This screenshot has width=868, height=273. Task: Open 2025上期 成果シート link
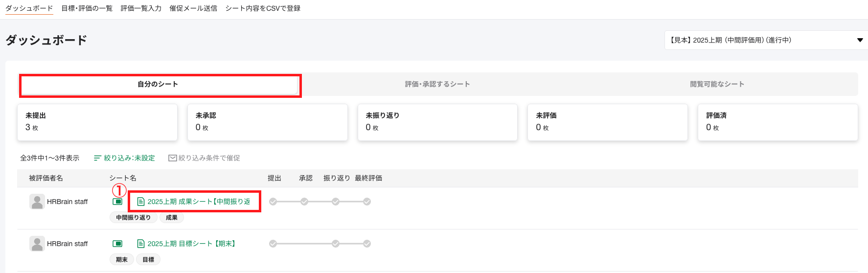[x=198, y=202]
